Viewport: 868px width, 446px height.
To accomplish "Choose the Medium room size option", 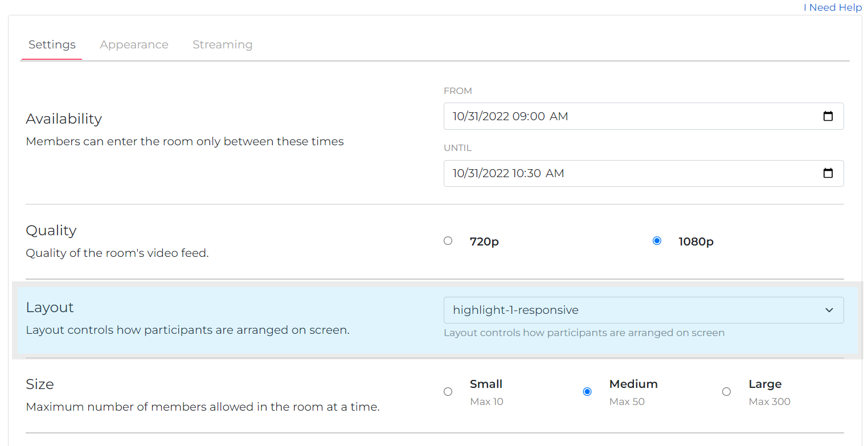I will click(x=587, y=392).
